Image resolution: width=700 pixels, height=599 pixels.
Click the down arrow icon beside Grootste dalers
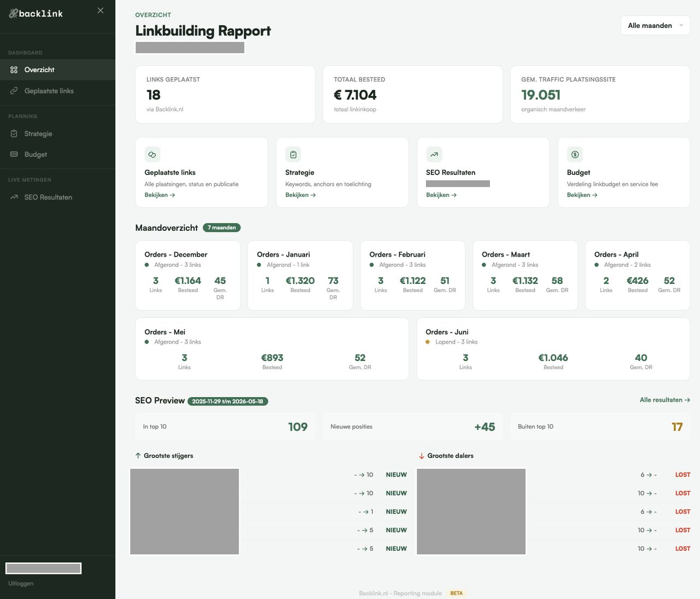[x=422, y=456]
